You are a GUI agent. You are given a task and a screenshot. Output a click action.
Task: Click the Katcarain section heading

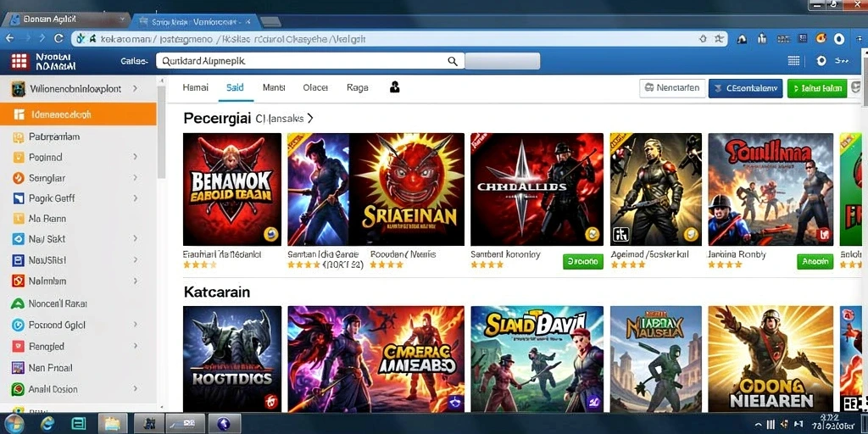tap(217, 292)
